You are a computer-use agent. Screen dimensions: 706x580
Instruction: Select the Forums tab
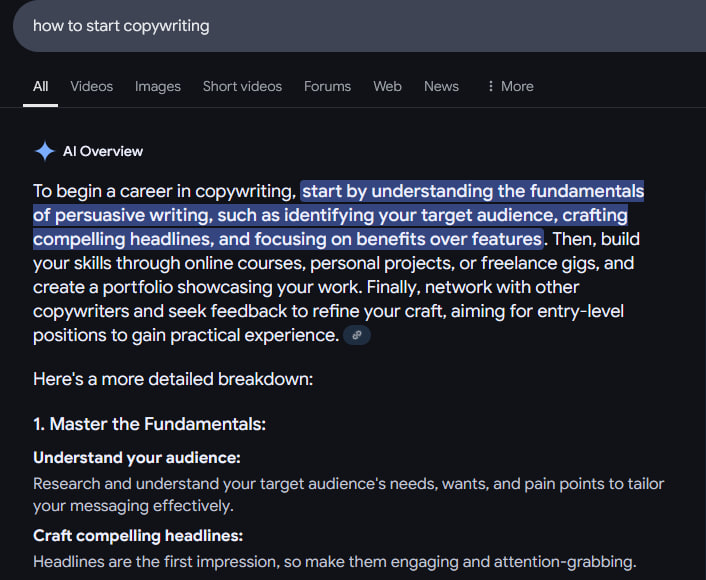pyautogui.click(x=327, y=86)
